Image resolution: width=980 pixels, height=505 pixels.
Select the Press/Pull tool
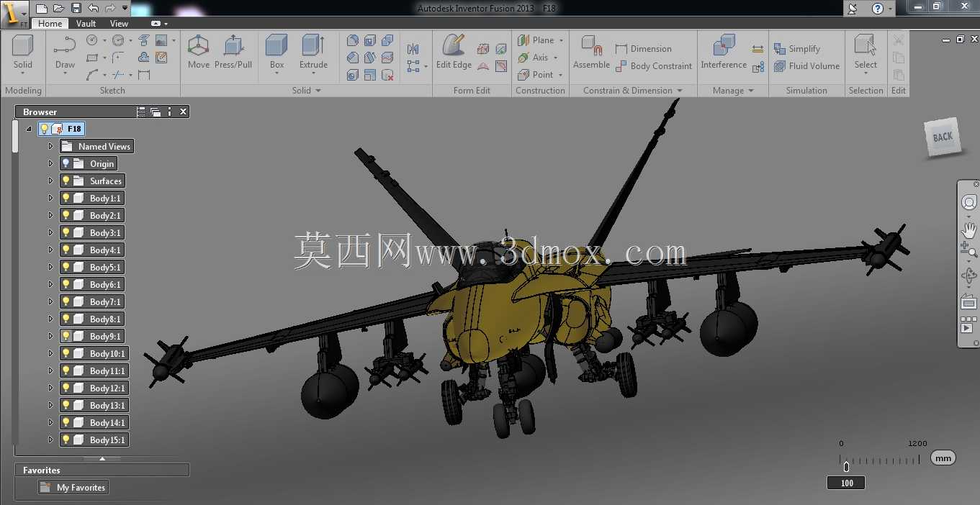233,53
